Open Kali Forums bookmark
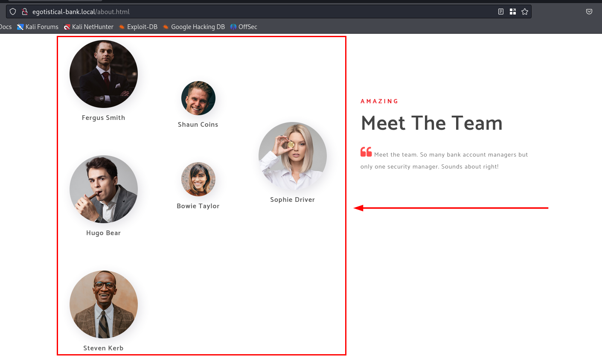 point(38,27)
